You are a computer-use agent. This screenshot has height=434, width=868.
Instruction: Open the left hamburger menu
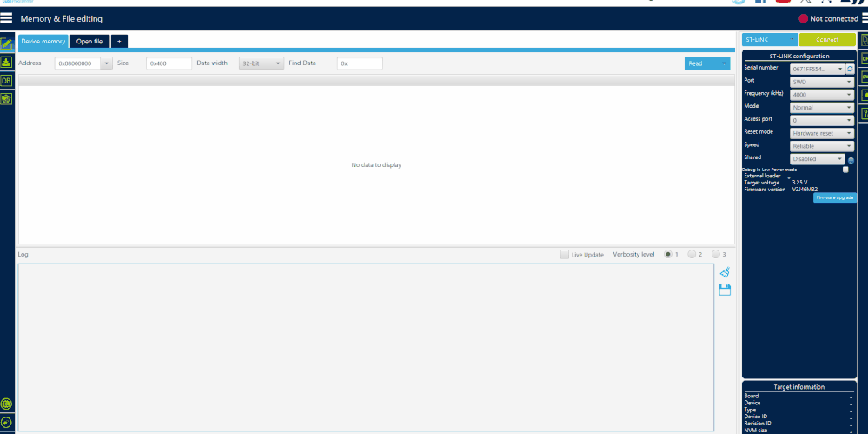6,17
